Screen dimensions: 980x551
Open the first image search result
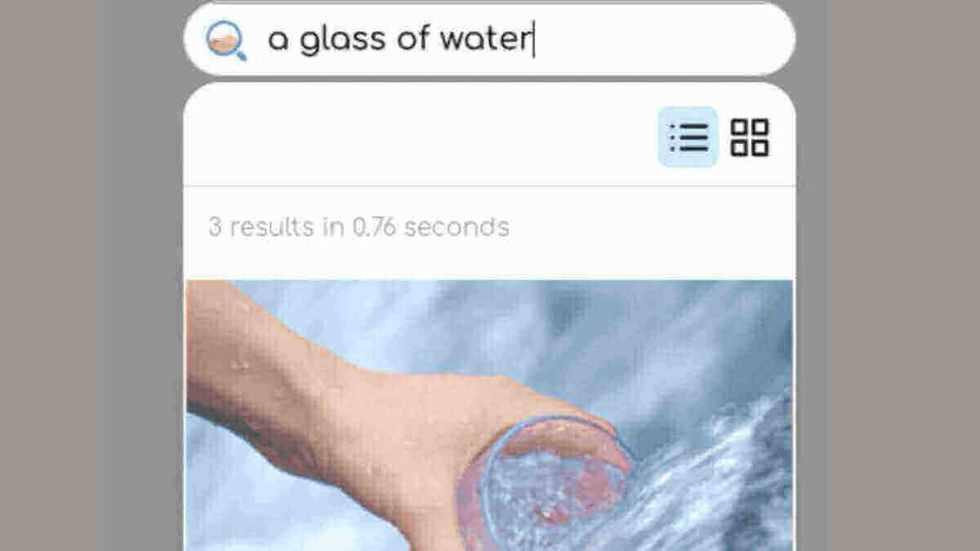(489, 415)
